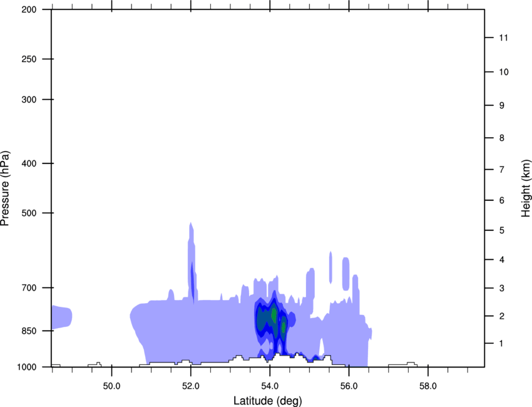Viewport: 532px width, 407px height.
Task: Click the 1000 hPa tick label
Action: (x=28, y=367)
